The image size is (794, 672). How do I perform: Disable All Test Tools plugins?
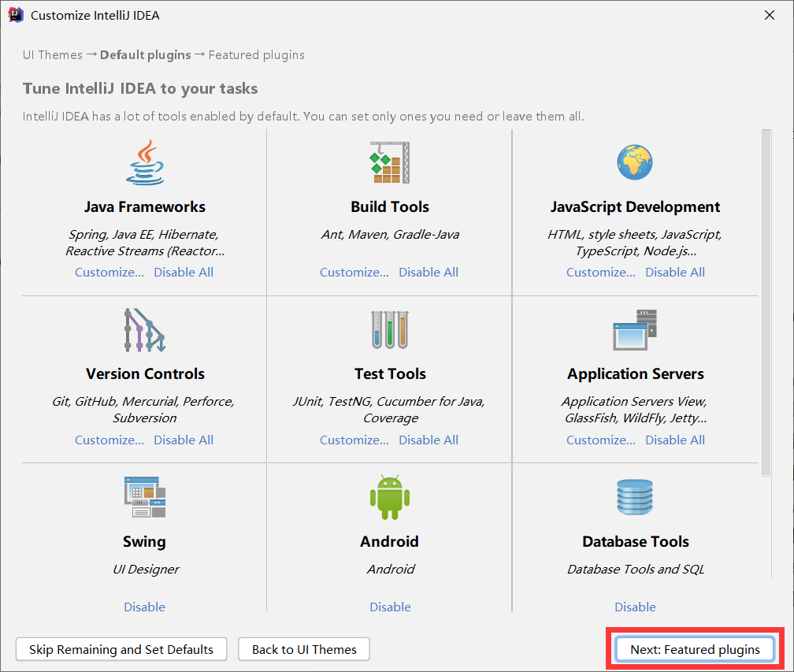(429, 440)
